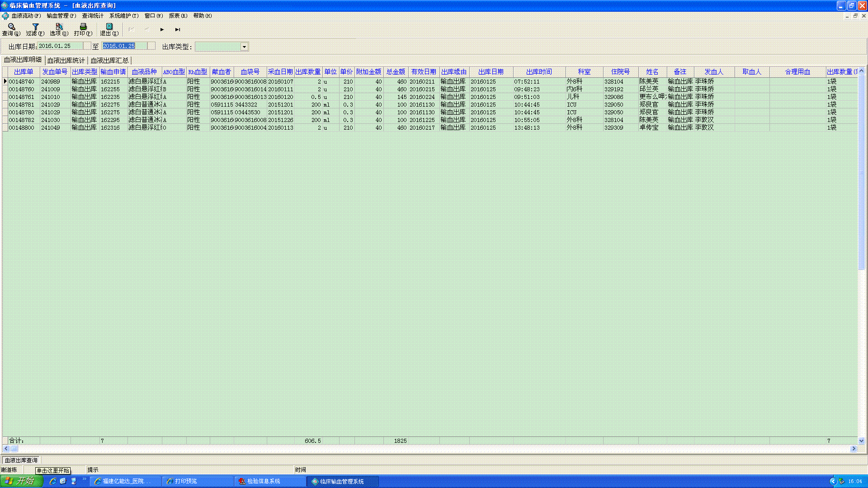Open start date calendar picker button
Viewport: 868px width, 488px height.
point(87,46)
